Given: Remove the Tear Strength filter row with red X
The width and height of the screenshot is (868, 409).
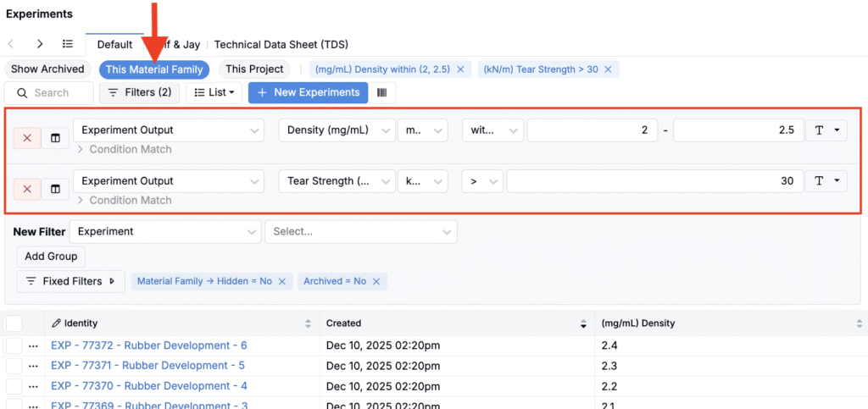Looking at the screenshot, I should tap(27, 190).
